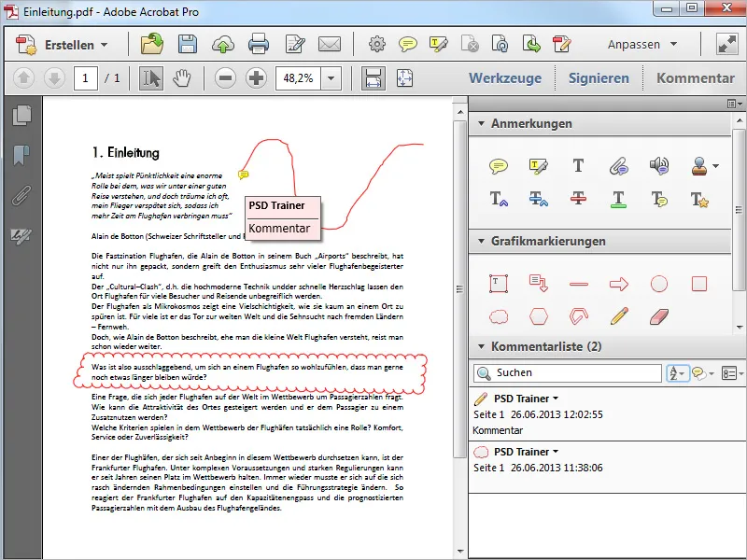Select record audio comment tool
Viewport: 747px width, 560px height.
[x=659, y=166]
